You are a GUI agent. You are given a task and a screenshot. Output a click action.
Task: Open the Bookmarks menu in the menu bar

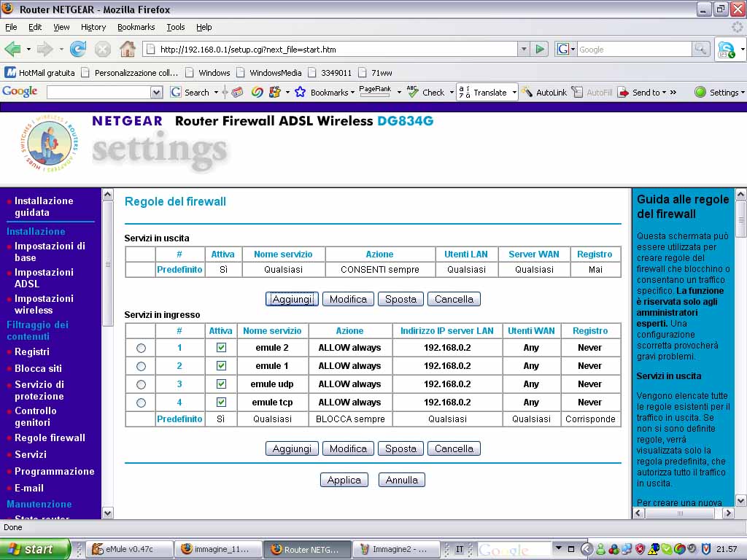(x=136, y=27)
